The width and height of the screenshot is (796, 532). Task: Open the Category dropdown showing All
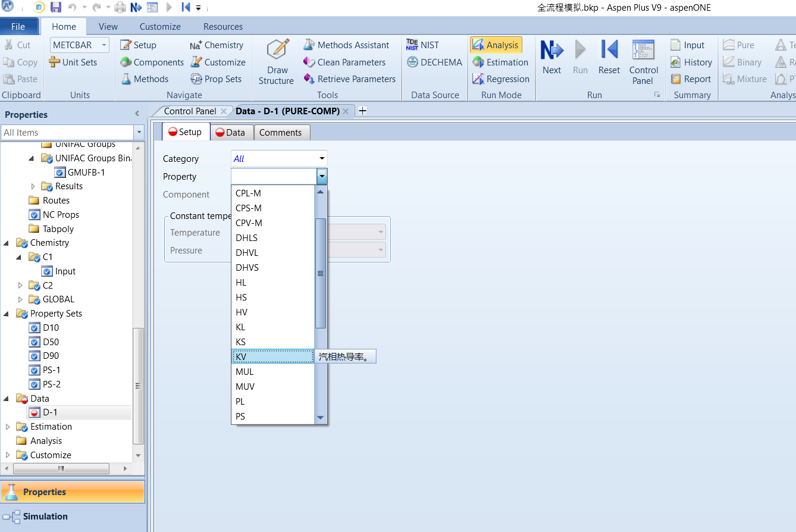[x=322, y=159]
